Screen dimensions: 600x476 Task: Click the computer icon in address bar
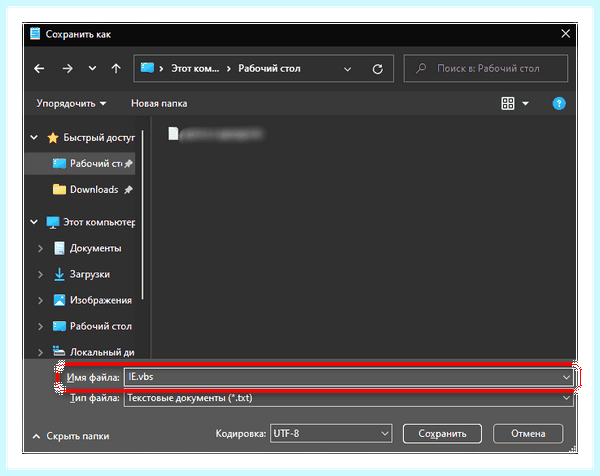147,68
